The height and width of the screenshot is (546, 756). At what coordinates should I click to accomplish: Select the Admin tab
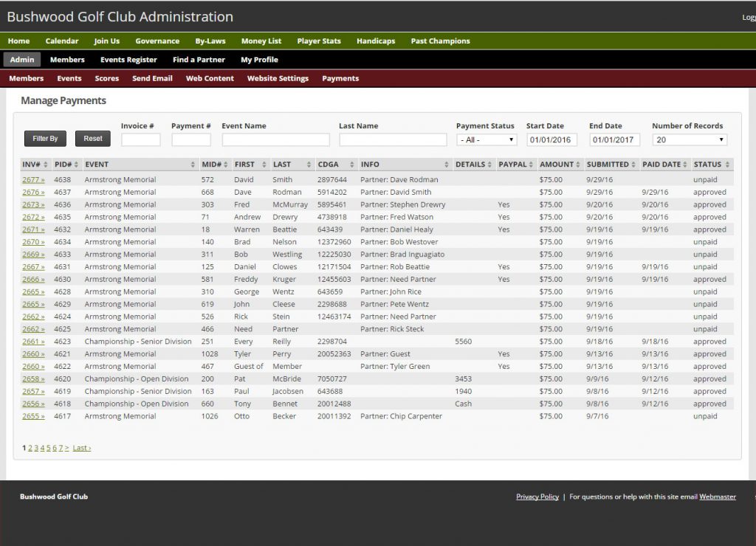point(22,60)
